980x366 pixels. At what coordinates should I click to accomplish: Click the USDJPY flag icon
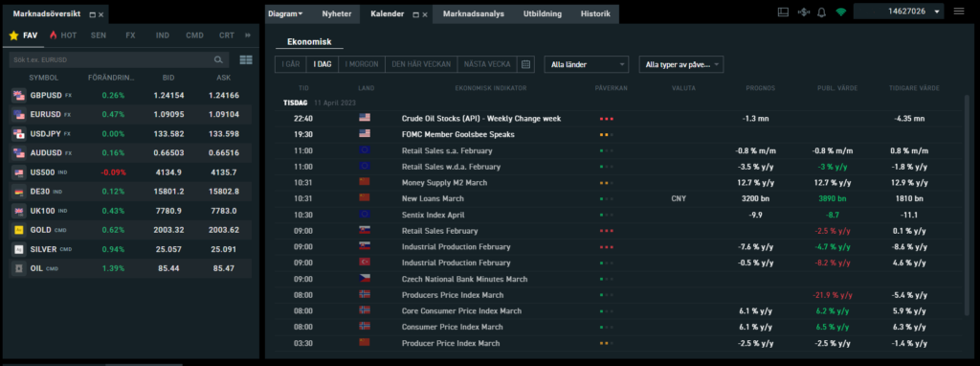pos(19,134)
